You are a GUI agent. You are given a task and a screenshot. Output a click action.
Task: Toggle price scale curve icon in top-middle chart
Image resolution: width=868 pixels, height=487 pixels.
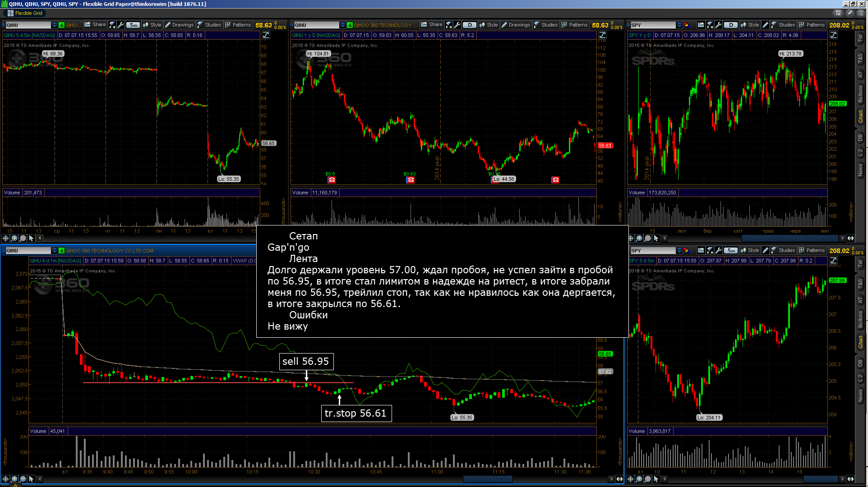(x=602, y=35)
